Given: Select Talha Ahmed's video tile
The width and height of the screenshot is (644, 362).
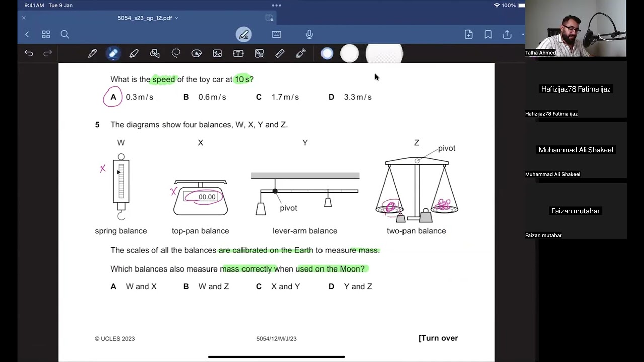Looking at the screenshot, I should tap(576, 28).
